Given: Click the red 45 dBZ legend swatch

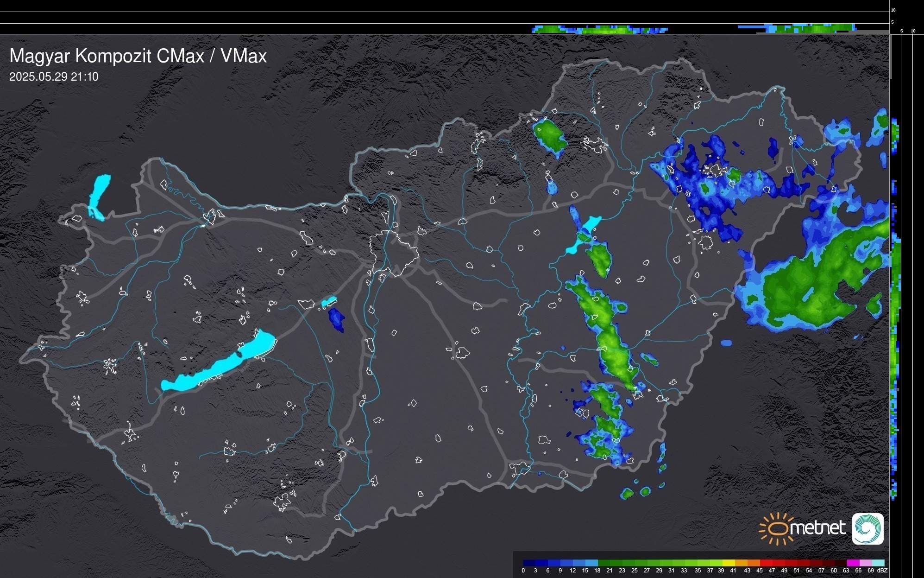Looking at the screenshot, I should [766, 563].
